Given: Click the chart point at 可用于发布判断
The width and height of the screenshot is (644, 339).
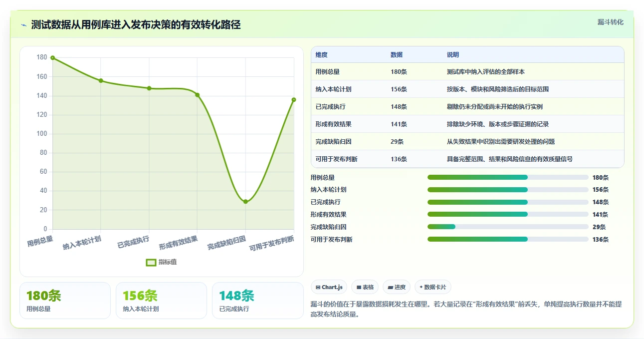Looking at the screenshot, I should (x=294, y=100).
